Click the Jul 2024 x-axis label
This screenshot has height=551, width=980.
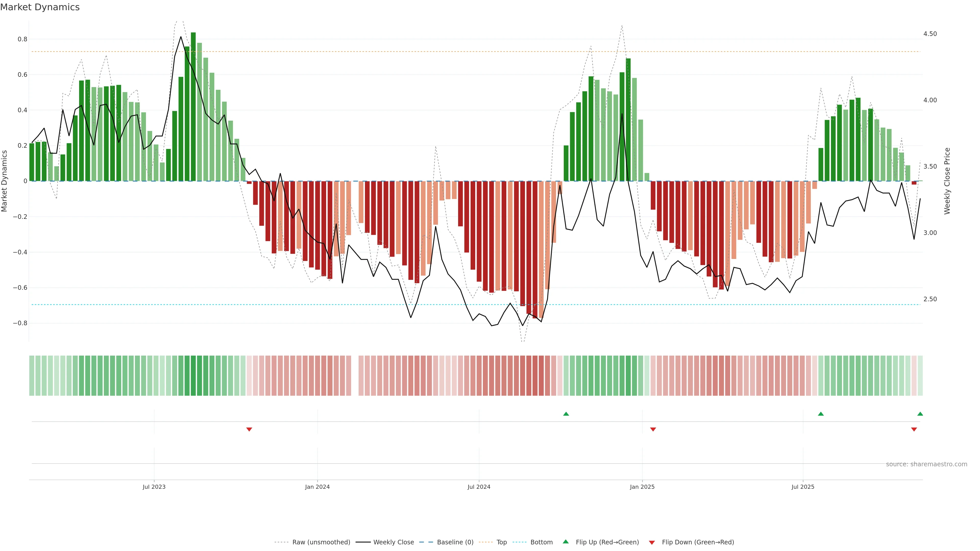tap(479, 487)
